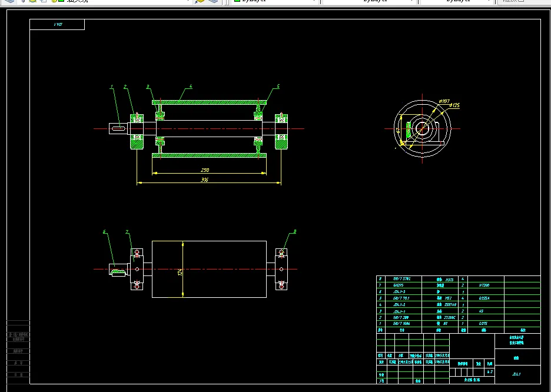Viewport: 551px width, 392px height.
Task: Select balloon number 8 in the lower view
Action: (295, 231)
